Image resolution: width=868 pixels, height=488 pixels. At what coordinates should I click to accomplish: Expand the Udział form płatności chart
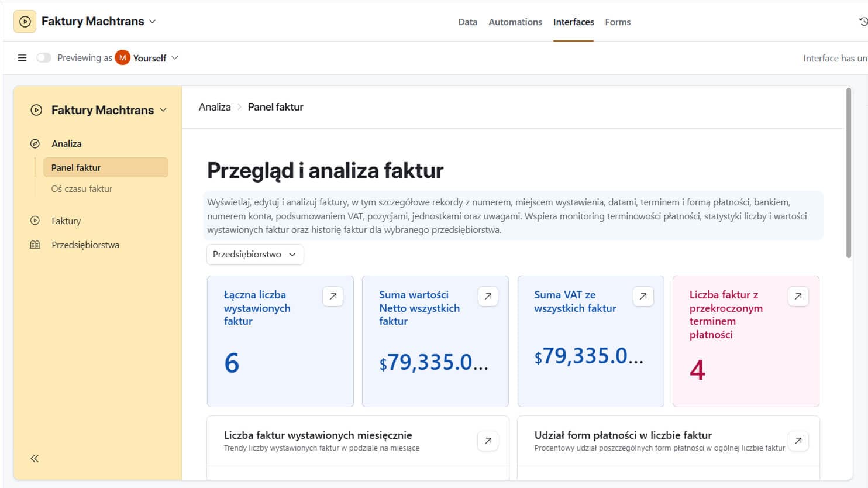[x=798, y=441]
